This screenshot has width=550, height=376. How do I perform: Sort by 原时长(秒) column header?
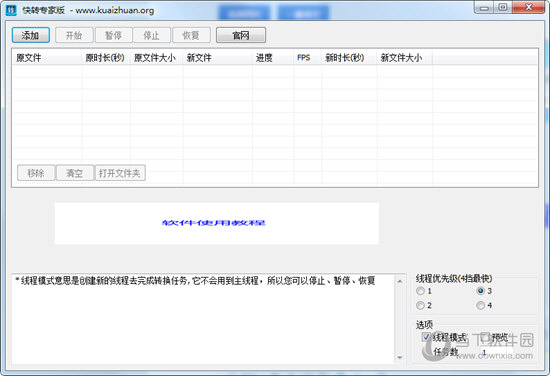[x=106, y=58]
